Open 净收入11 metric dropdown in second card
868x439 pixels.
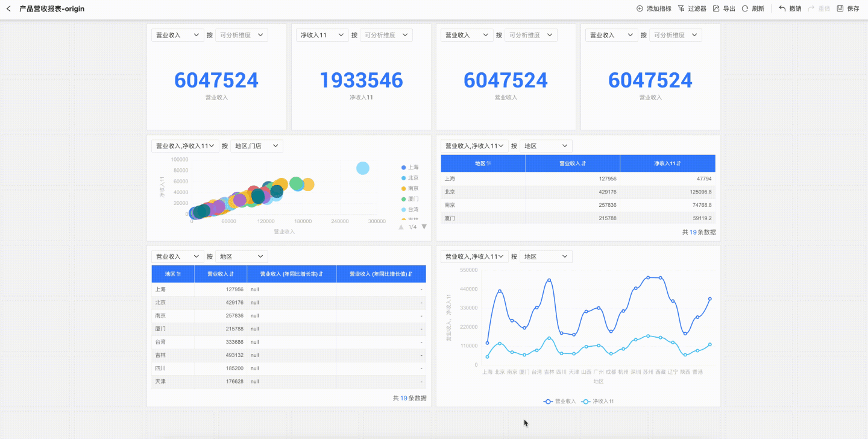tap(322, 35)
